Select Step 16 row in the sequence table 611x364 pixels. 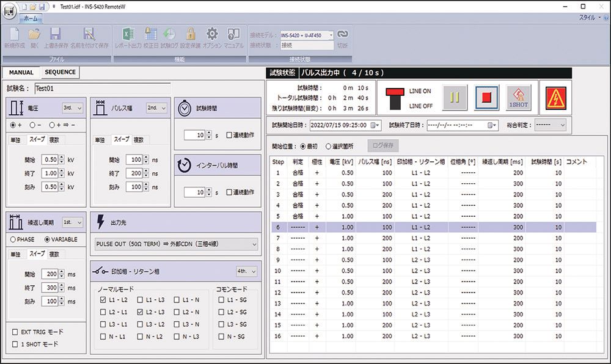[434, 336]
